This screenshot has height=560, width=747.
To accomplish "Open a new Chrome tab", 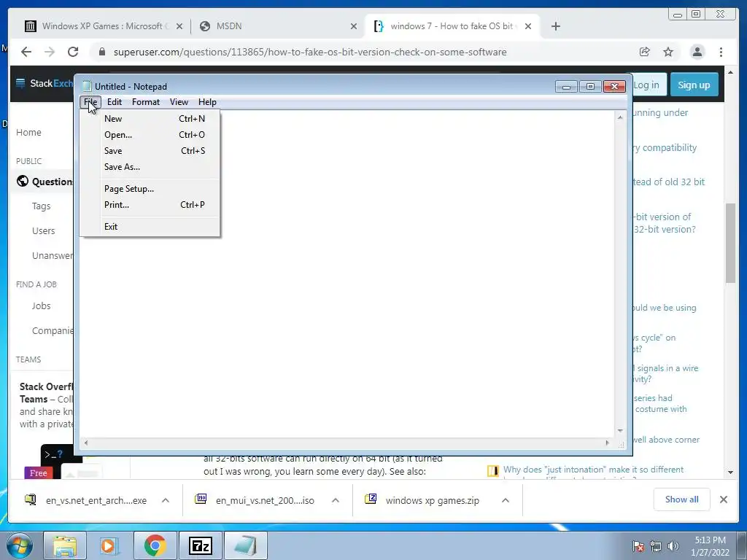I will [x=555, y=27].
